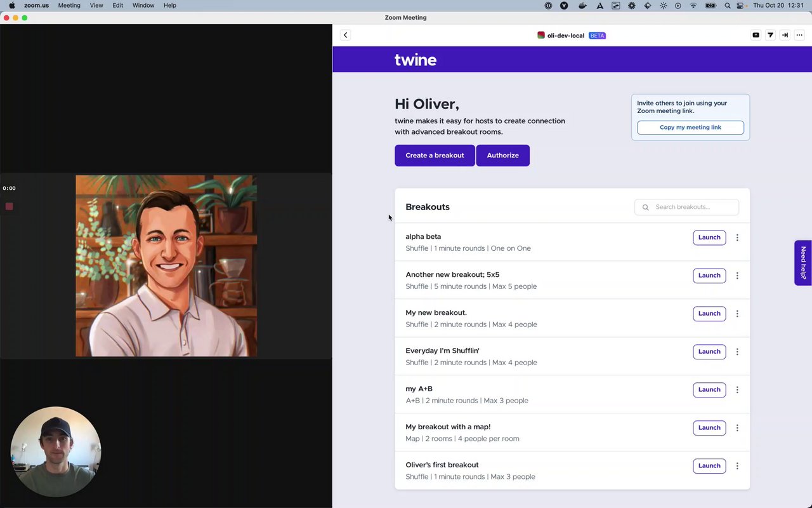
Task: Open options menu for my A+B breakout
Action: pyautogui.click(x=737, y=390)
